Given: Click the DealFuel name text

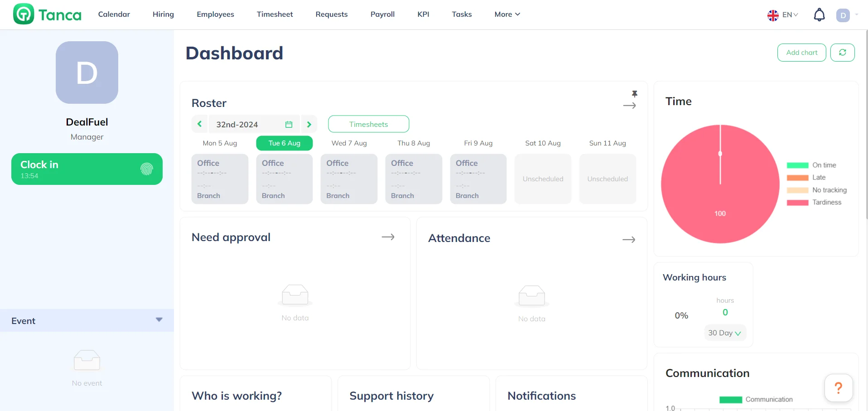Looking at the screenshot, I should click(87, 122).
